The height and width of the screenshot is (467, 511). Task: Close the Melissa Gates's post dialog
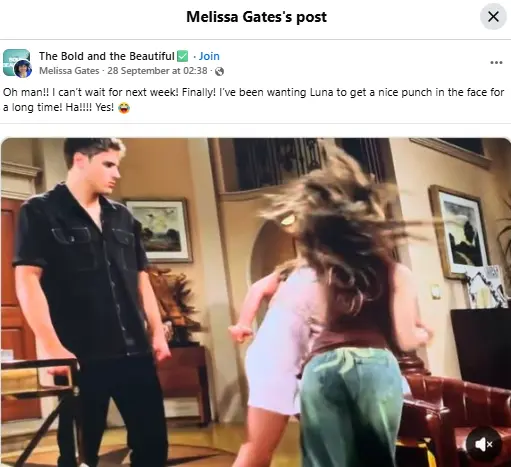(493, 16)
